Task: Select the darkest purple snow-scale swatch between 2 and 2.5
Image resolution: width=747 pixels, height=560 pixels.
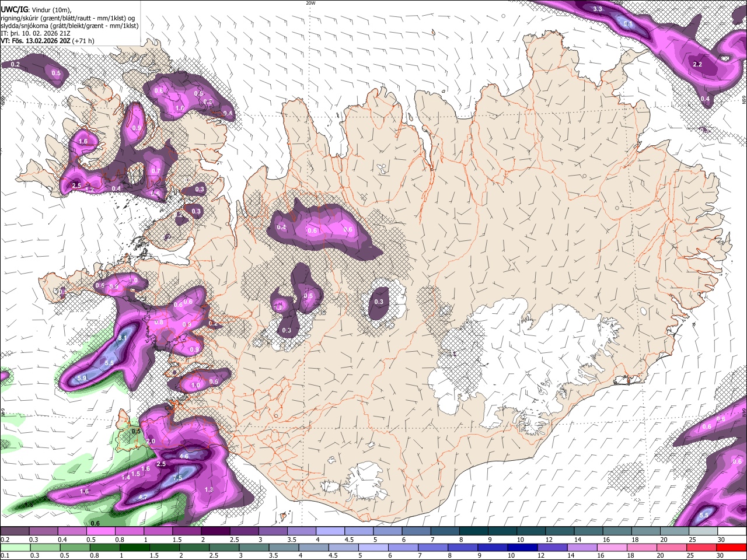Action: point(215,531)
